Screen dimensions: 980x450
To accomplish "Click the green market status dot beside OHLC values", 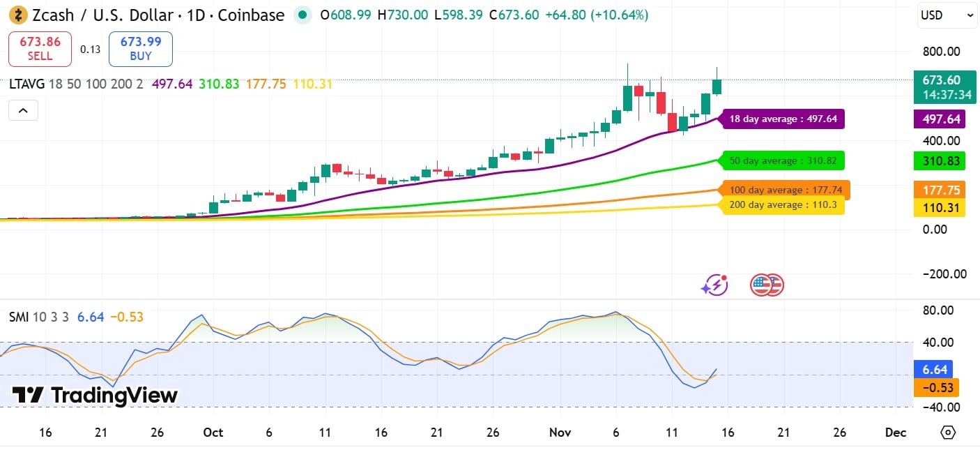I will coord(303,14).
